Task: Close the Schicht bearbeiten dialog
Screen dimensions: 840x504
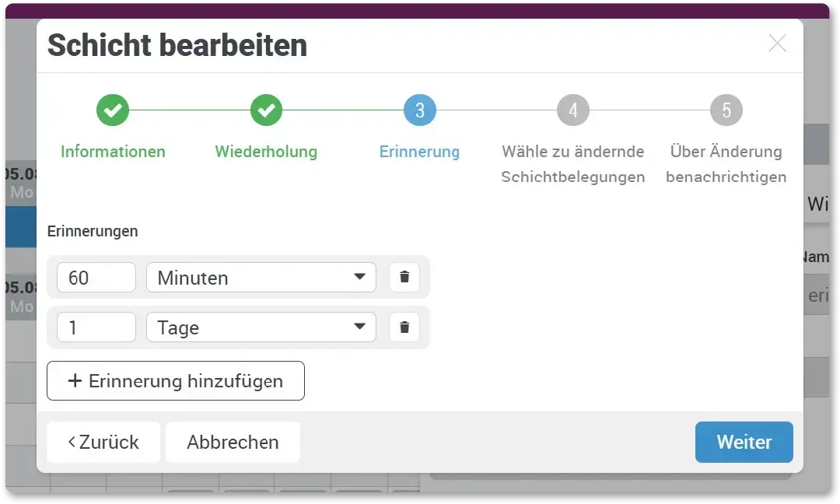Action: pos(777,44)
